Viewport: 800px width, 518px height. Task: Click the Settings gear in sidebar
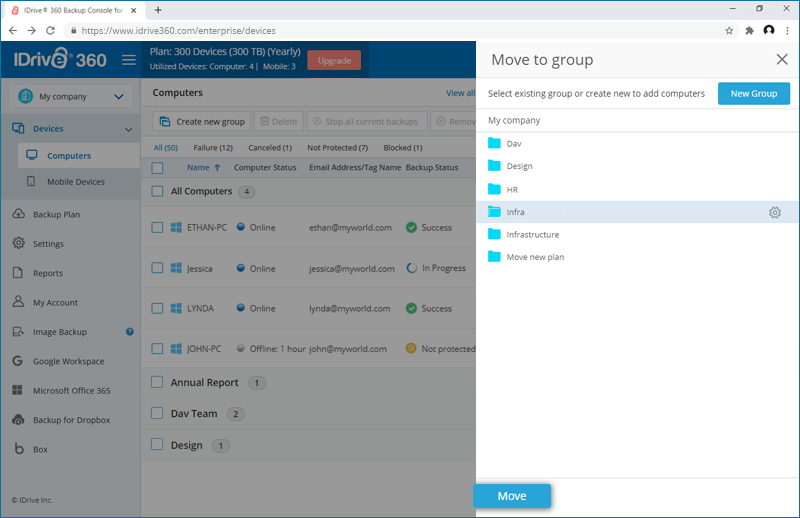[18, 243]
